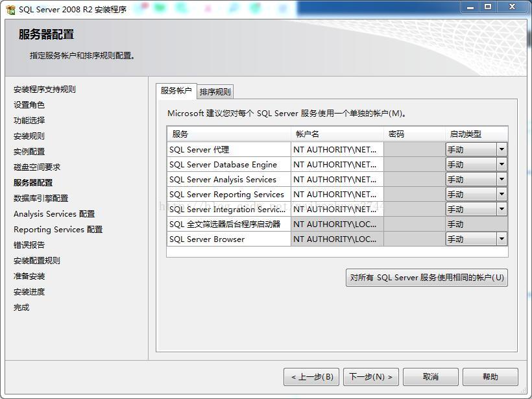The image size is (532, 399).
Task: Click account name cell for SQL Server Database Engine
Action: 337,164
